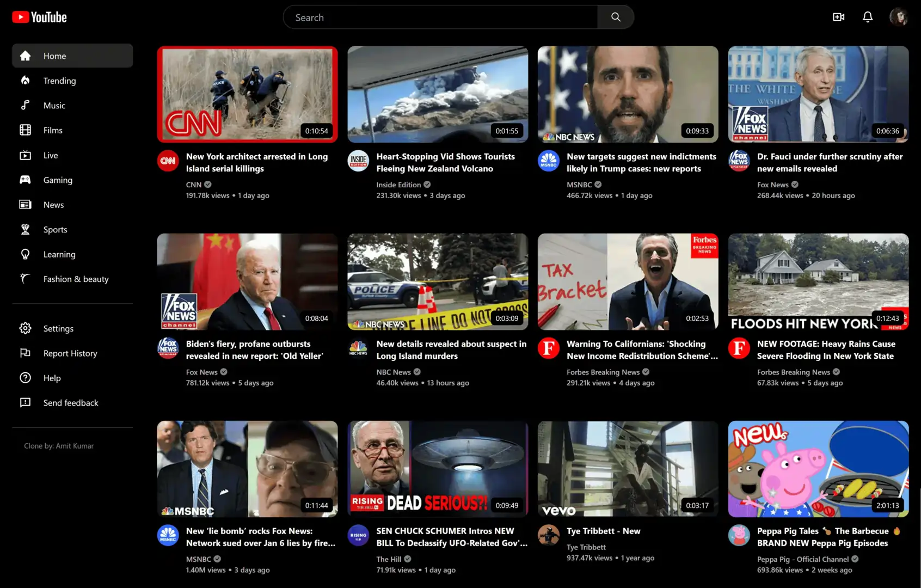Select Trending in the sidebar
Image resolution: width=921 pixels, height=588 pixels.
click(x=72, y=81)
